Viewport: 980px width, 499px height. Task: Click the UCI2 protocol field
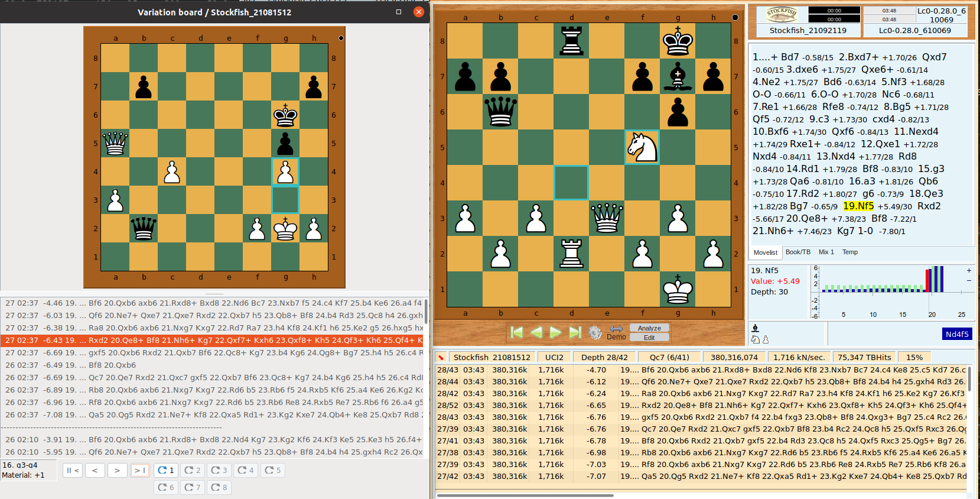tap(554, 357)
